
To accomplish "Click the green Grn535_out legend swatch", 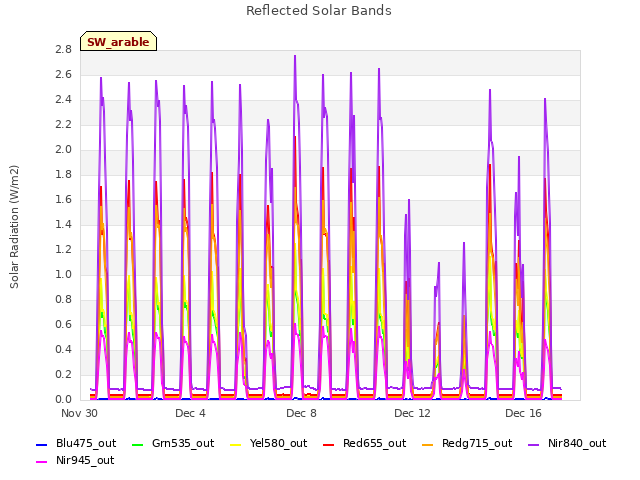I will point(138,444).
